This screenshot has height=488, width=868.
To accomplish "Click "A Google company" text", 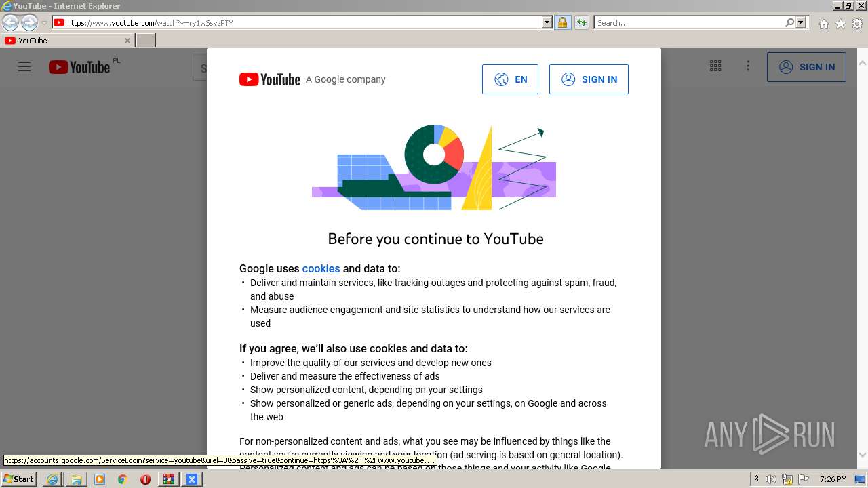I will click(x=345, y=79).
